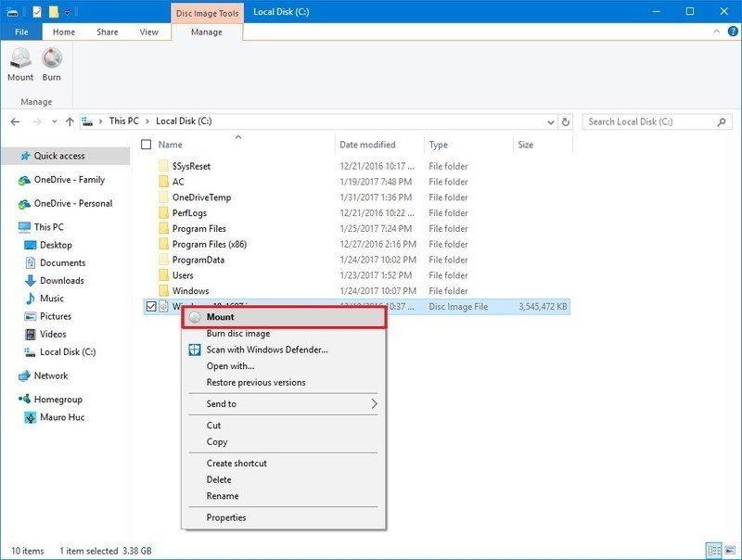Screen dimensions: 742x560
Task: Open the address bar history dropdown
Action: 548,121
